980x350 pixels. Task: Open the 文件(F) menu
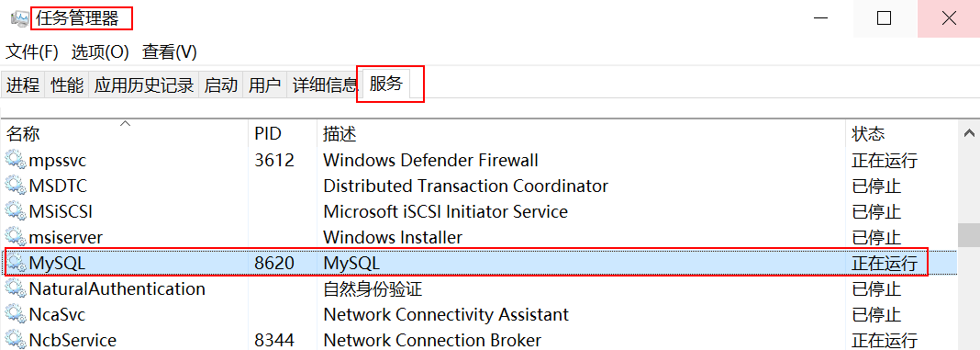click(32, 52)
